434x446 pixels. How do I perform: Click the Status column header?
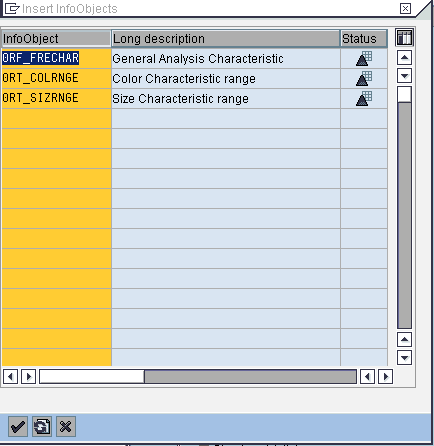pos(364,39)
